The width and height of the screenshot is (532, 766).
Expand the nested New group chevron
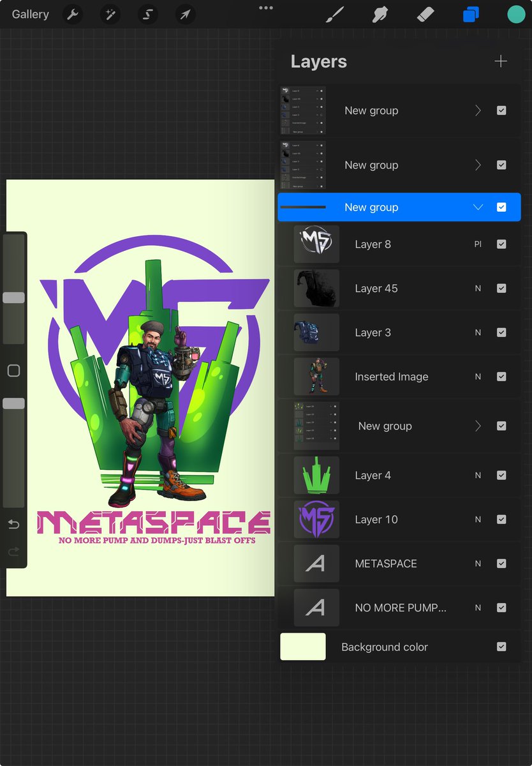click(x=478, y=426)
